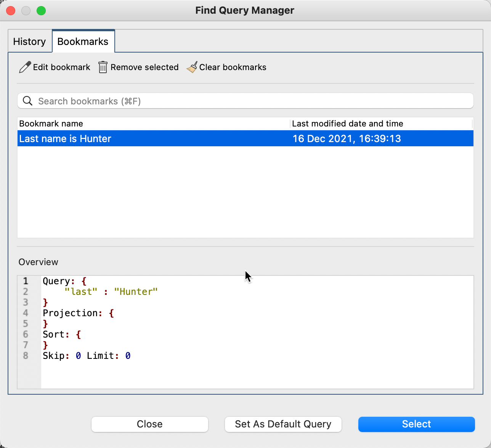
Task: Click the pencil icon for Edit bookmark
Action: pyautogui.click(x=25, y=67)
